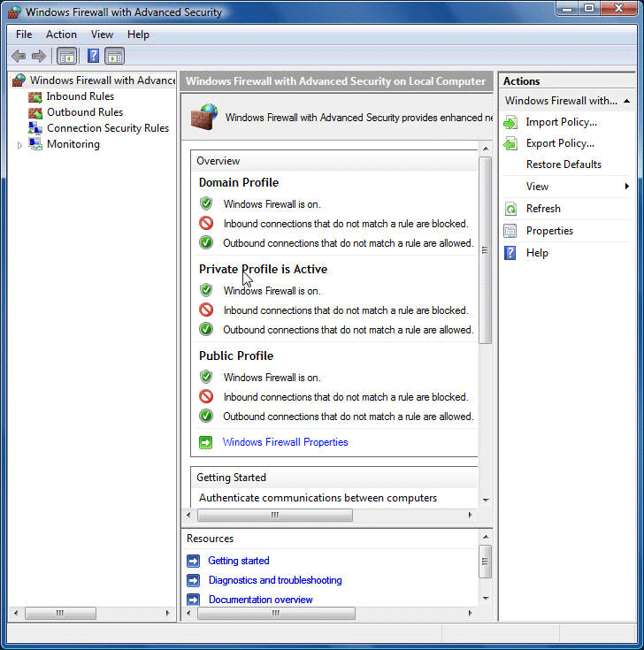Click the Forward arrow toolbar icon

[39, 56]
